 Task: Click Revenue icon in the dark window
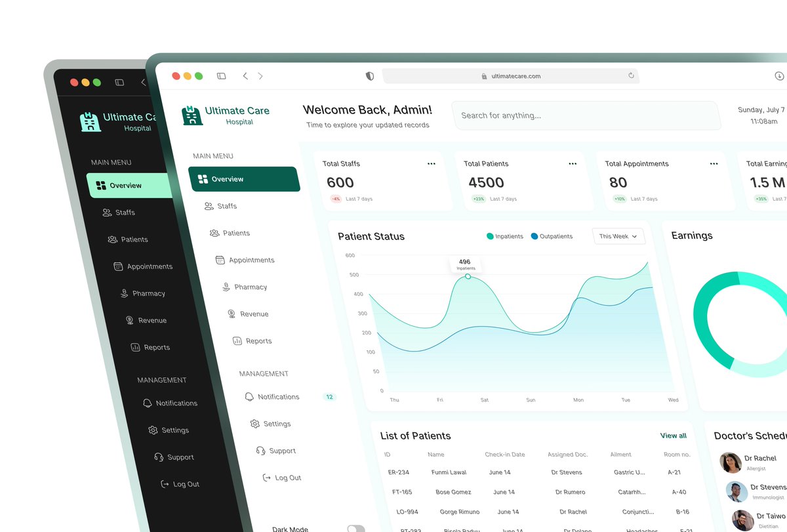point(130,320)
